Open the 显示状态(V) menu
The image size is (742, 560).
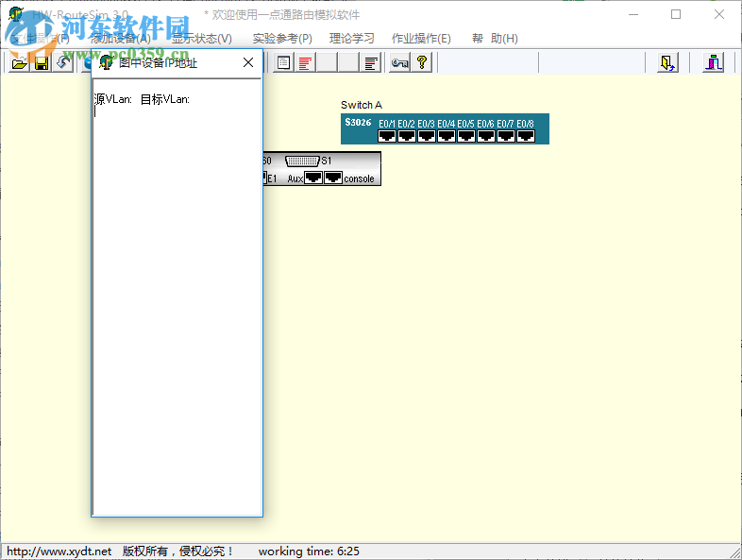202,39
